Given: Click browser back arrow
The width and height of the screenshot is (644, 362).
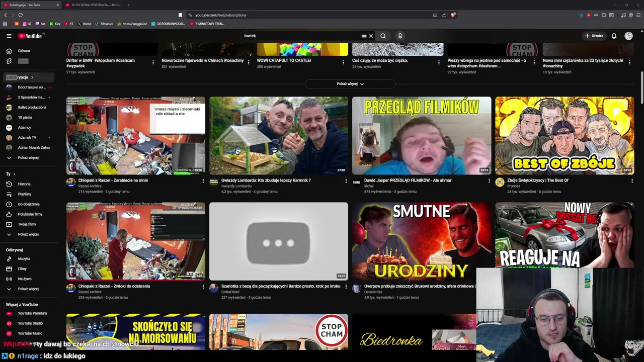Looking at the screenshot, I should point(6,15).
